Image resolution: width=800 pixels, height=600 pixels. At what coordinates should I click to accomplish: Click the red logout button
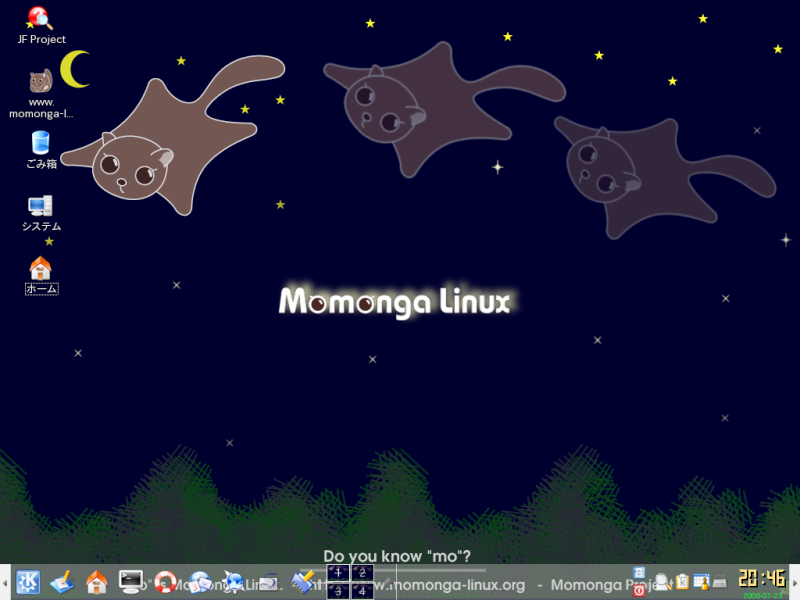tap(639, 590)
